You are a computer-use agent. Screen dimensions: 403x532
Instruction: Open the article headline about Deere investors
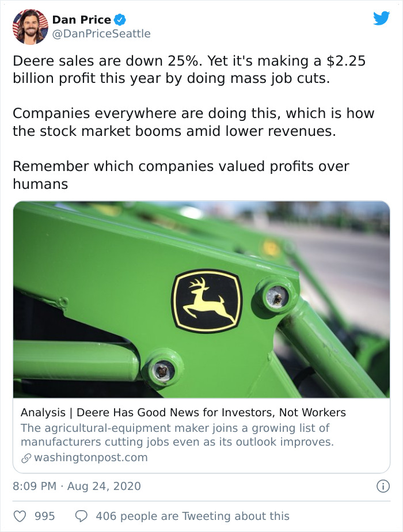183,412
